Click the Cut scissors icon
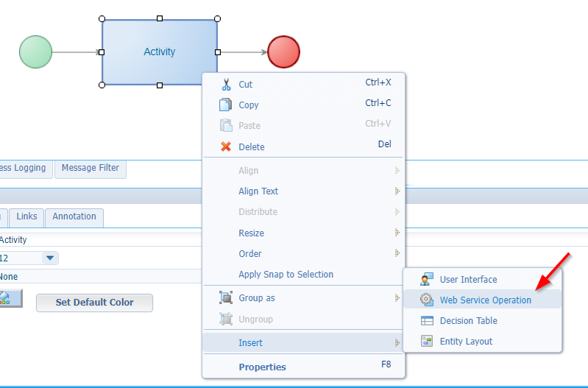The height and width of the screenshot is (388, 588). 226,84
